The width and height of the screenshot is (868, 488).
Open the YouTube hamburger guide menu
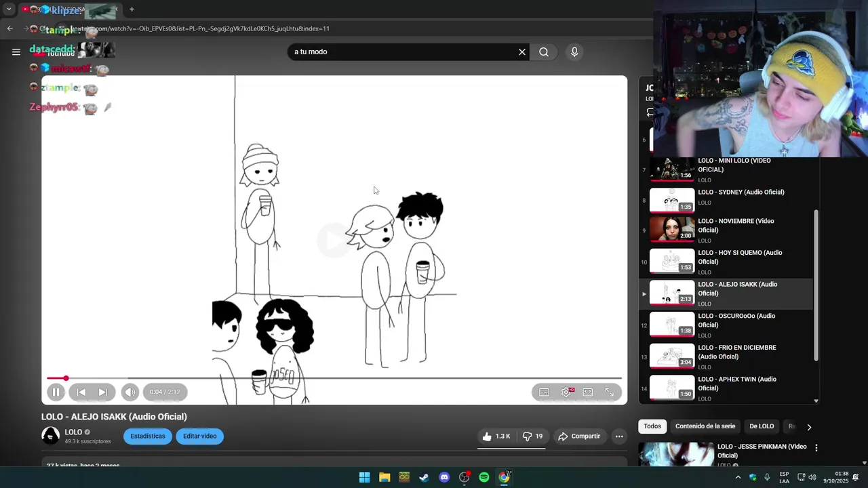pyautogui.click(x=16, y=52)
